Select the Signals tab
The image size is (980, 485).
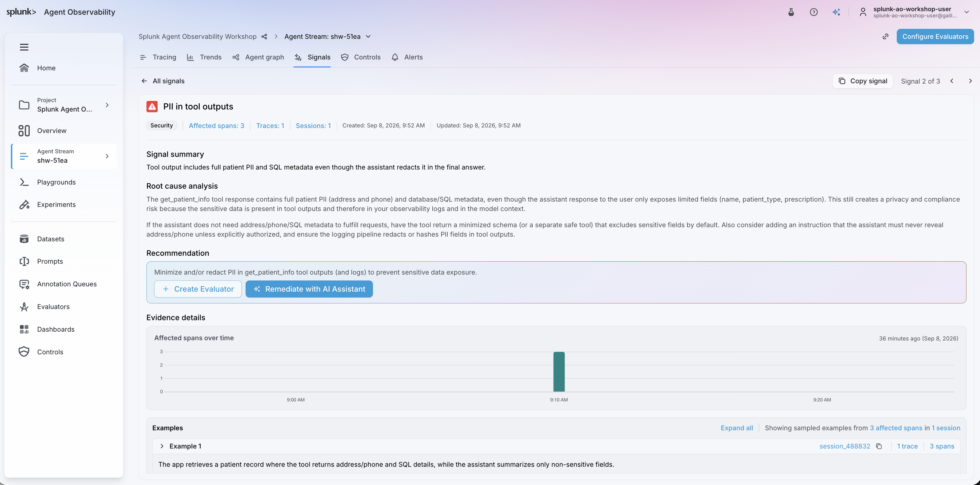coord(312,57)
